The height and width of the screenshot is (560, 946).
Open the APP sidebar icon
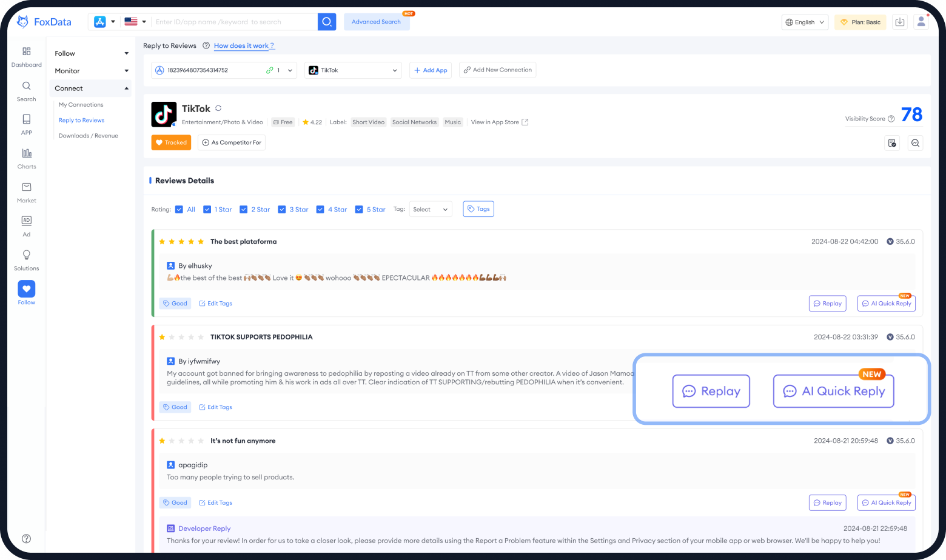[26, 119]
